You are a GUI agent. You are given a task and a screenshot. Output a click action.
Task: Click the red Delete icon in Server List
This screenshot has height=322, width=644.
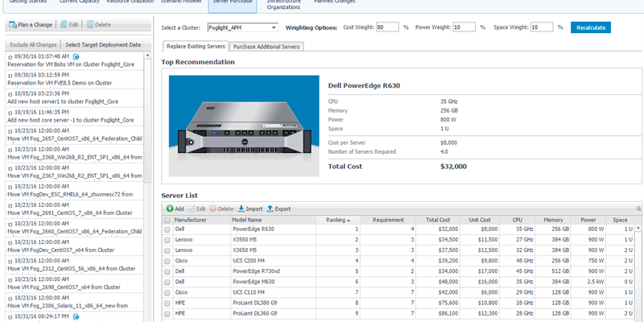(213, 208)
